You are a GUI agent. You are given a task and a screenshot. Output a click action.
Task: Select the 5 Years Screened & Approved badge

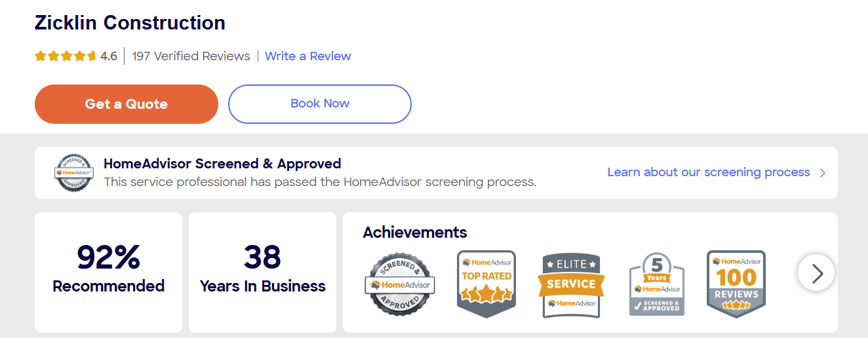tap(657, 285)
